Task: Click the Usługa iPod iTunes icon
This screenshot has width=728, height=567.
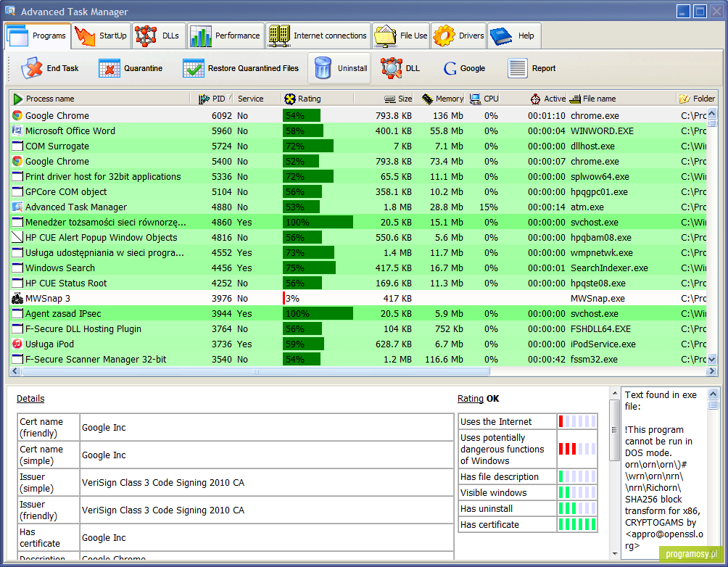Action: click(17, 344)
